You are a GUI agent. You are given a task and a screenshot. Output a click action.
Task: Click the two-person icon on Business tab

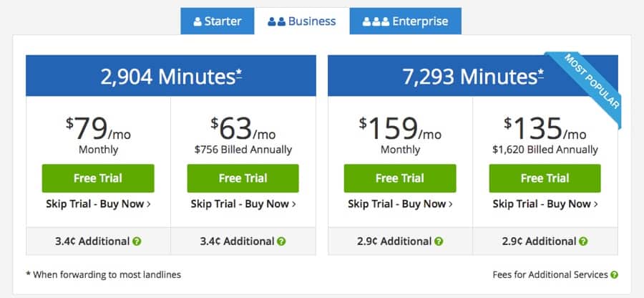[x=276, y=21]
